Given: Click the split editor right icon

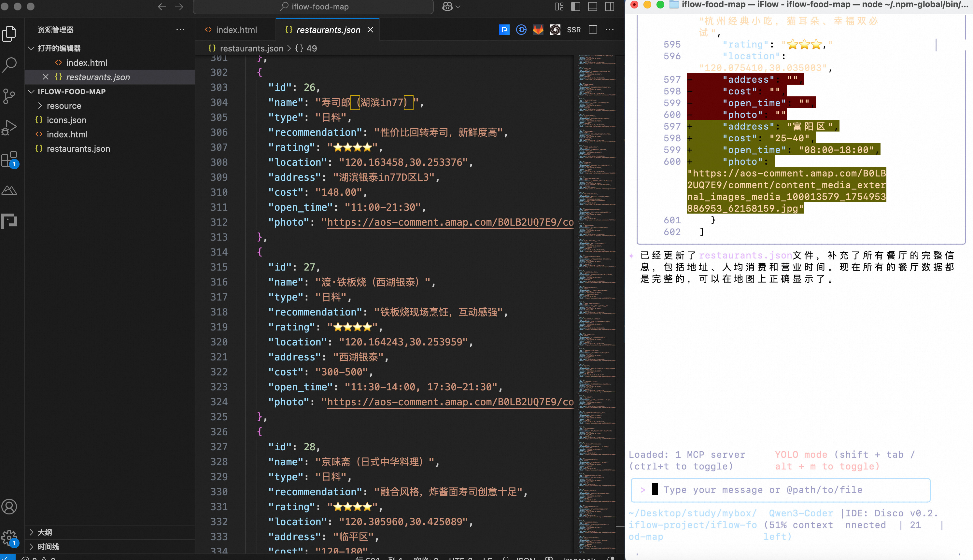Looking at the screenshot, I should point(593,30).
